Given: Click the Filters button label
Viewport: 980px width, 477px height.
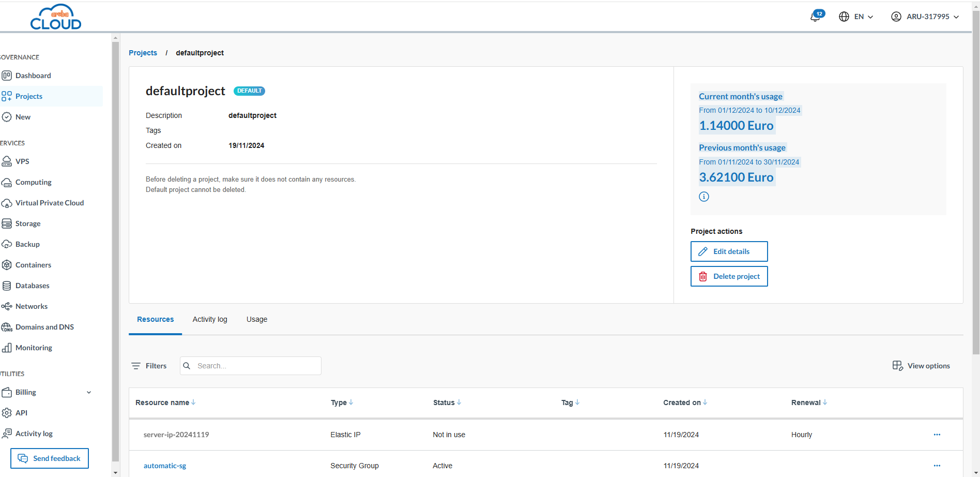Looking at the screenshot, I should [156, 366].
